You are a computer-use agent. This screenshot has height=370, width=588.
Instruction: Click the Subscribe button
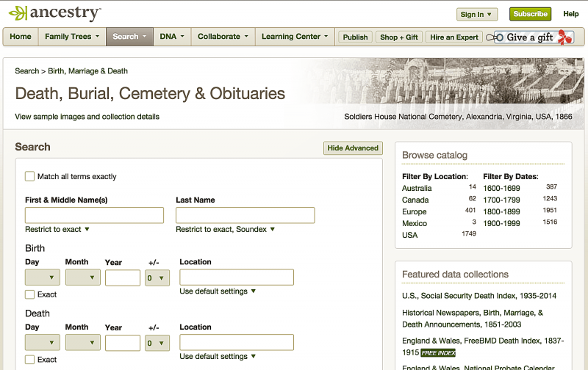click(530, 14)
